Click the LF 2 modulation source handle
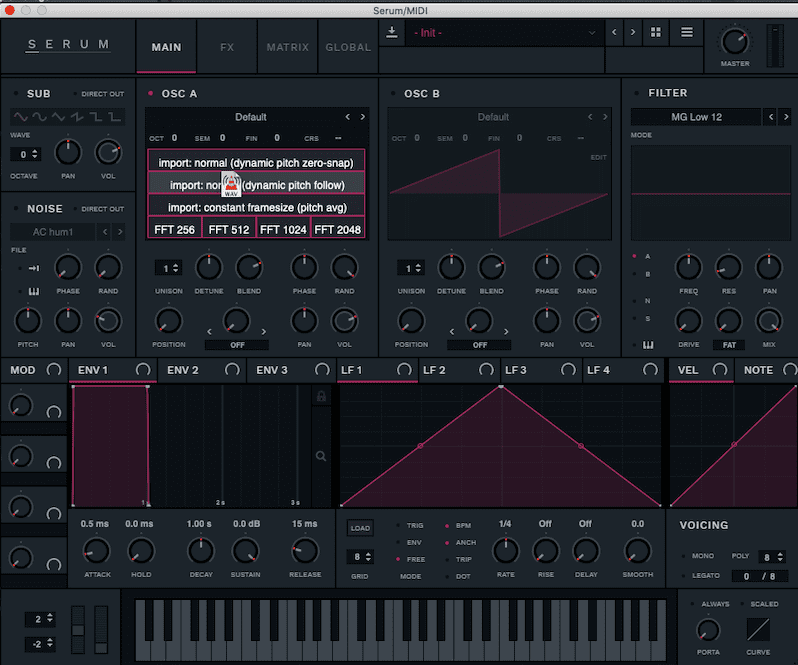This screenshot has height=665, width=798. (486, 370)
